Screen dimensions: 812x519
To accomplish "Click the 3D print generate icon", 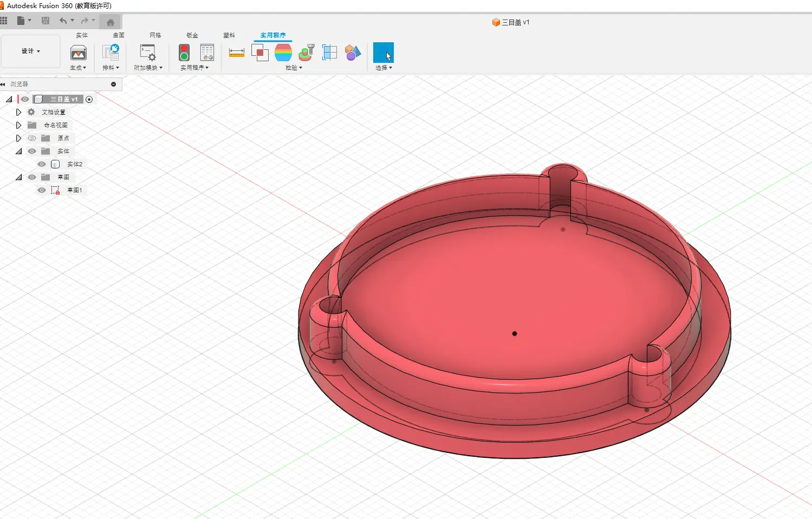I will pyautogui.click(x=79, y=53).
